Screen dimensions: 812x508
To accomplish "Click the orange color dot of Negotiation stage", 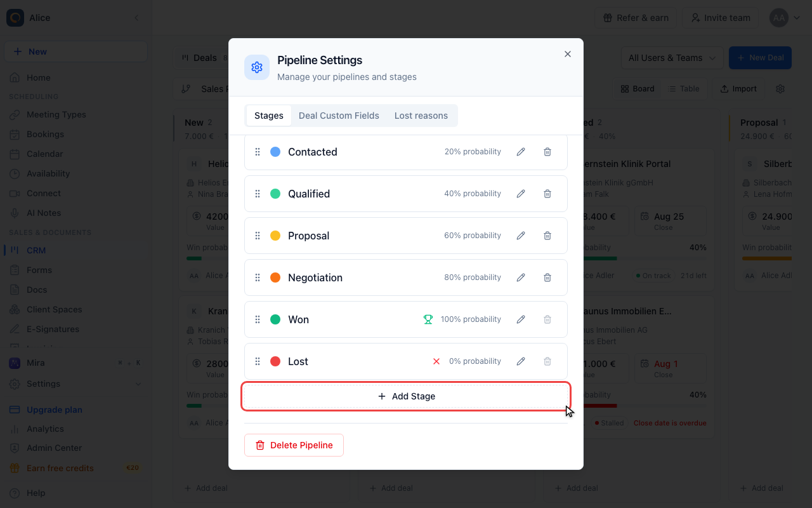I will (x=275, y=277).
